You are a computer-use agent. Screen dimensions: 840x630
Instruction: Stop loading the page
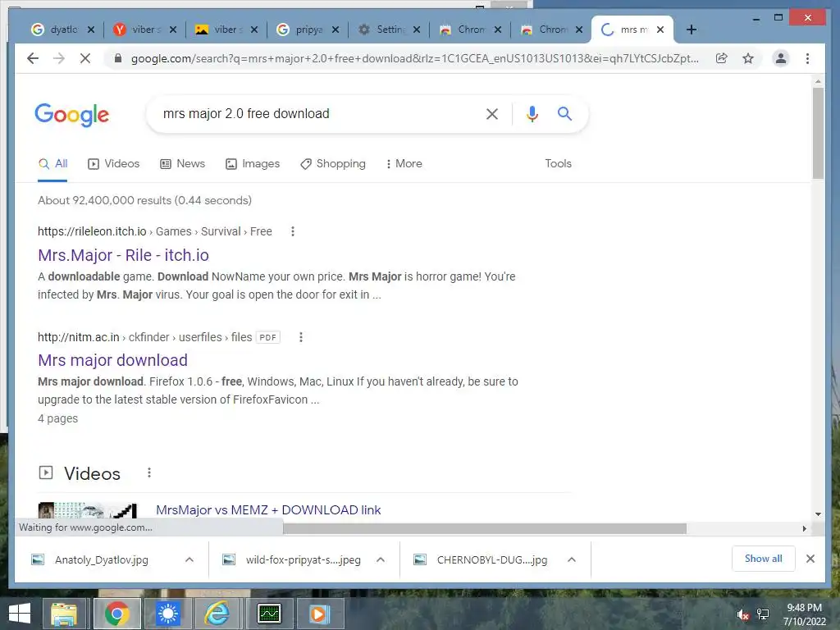[x=85, y=58]
